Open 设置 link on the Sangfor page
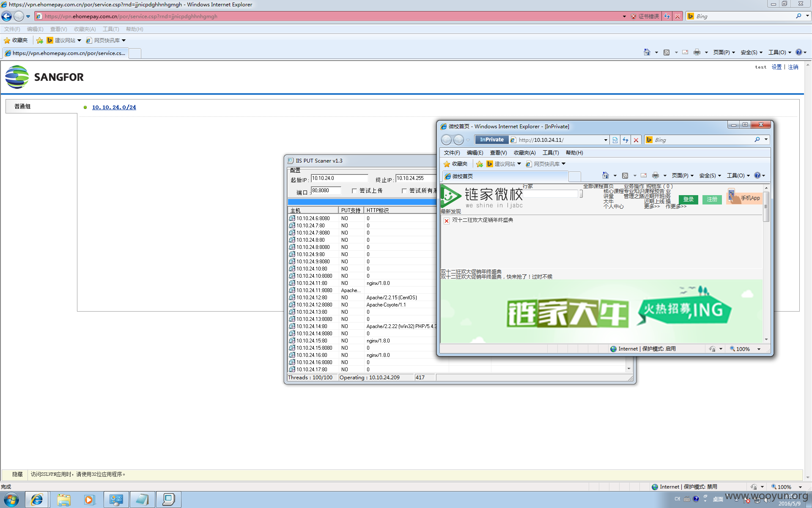Image resolution: width=812 pixels, height=508 pixels. pos(776,67)
